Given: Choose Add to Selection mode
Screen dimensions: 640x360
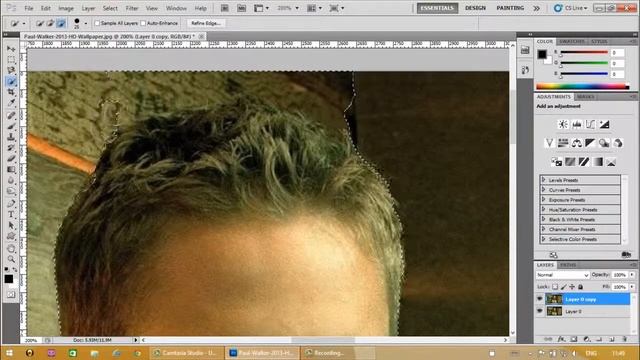Looking at the screenshot, I should pos(50,23).
